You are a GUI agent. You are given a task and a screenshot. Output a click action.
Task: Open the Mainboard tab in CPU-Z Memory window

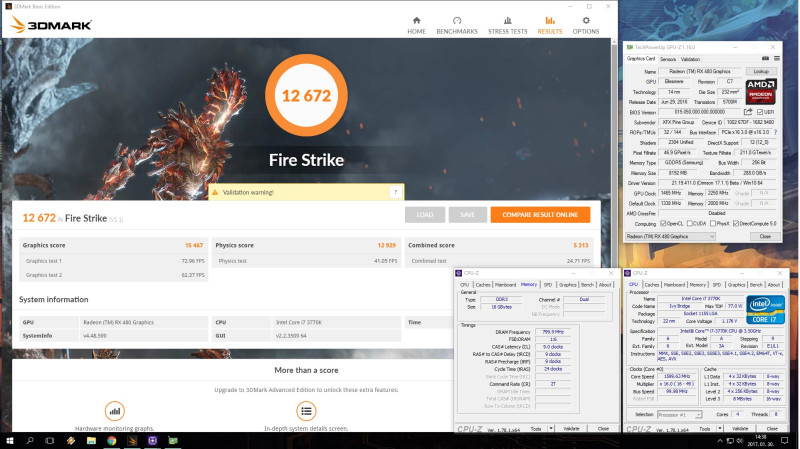point(505,285)
